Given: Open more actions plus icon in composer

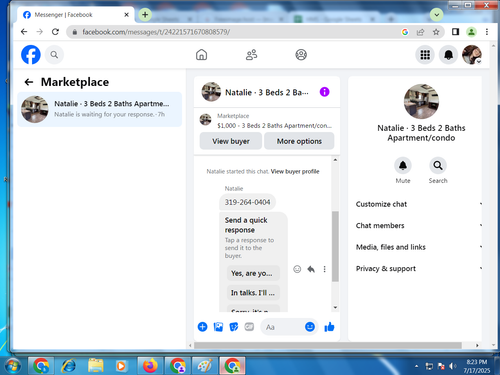Looking at the screenshot, I should (x=202, y=327).
